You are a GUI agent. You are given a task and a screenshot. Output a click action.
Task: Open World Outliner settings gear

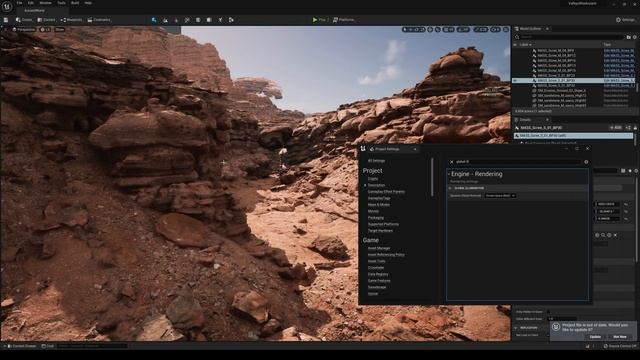635,37
